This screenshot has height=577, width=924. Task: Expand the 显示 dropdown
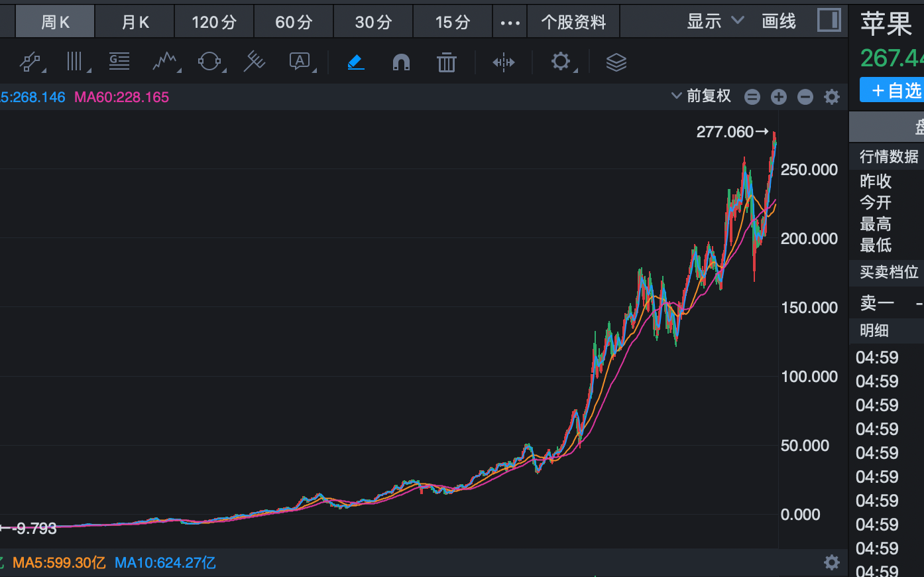pos(715,21)
